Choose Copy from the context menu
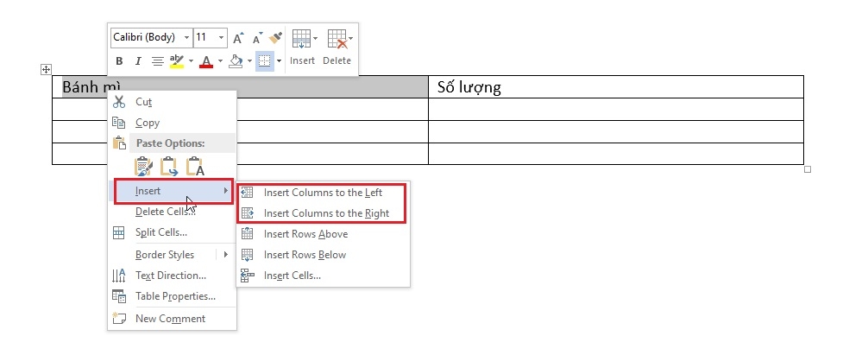Screen dimensions: 868x355 click(x=173, y=123)
